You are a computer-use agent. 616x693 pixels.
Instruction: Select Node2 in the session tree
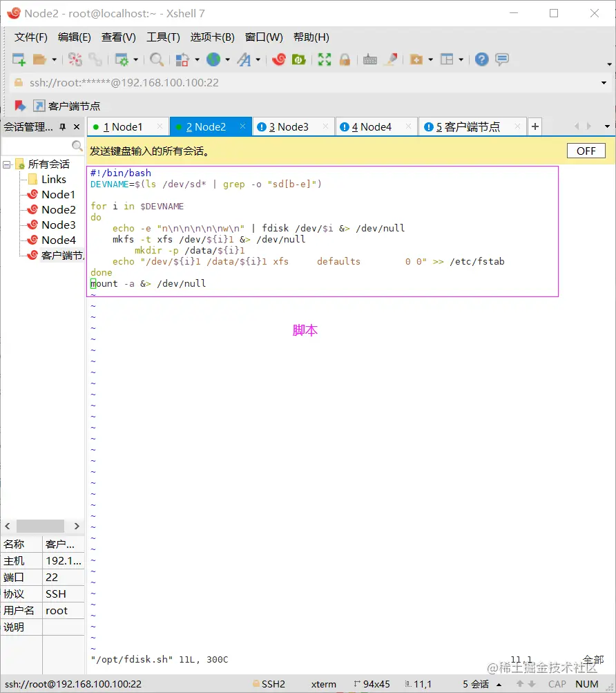pyautogui.click(x=51, y=210)
